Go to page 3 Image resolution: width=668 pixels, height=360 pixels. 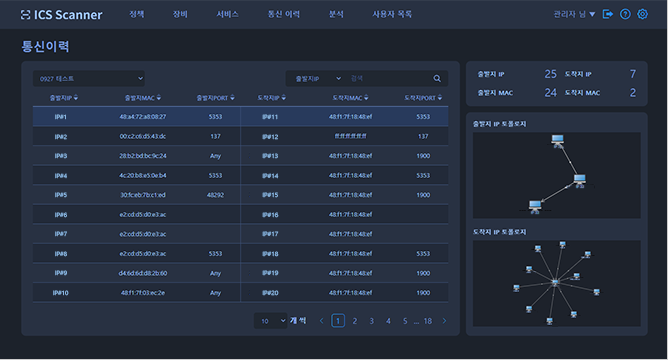pos(371,321)
